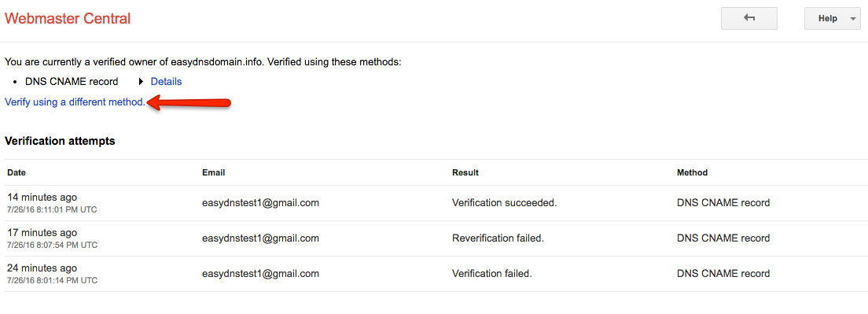Viewport: 868px width, 314px height.
Task: Click the Help dropdown arrow
Action: click(851, 19)
